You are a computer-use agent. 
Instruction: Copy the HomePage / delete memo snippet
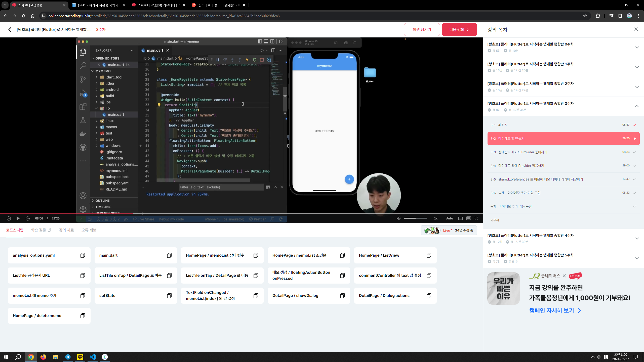[83, 316]
